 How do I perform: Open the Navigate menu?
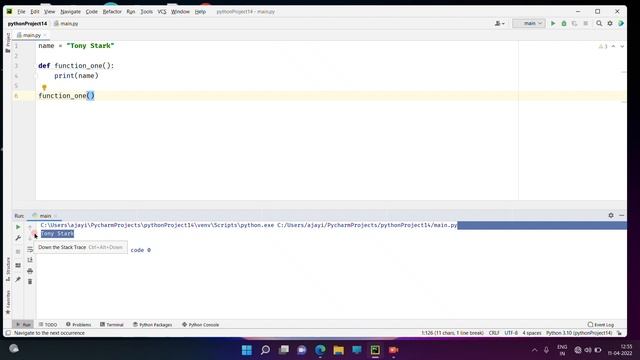70,12
